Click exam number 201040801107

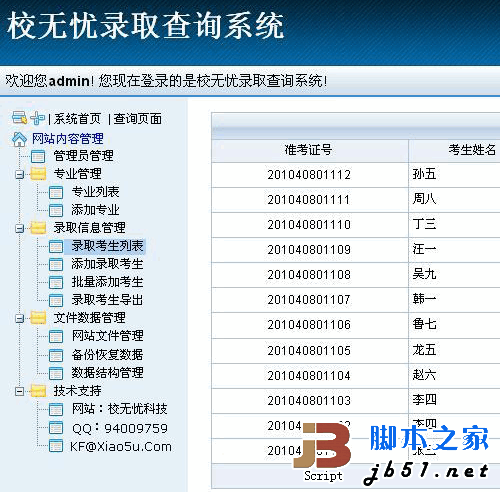click(309, 300)
